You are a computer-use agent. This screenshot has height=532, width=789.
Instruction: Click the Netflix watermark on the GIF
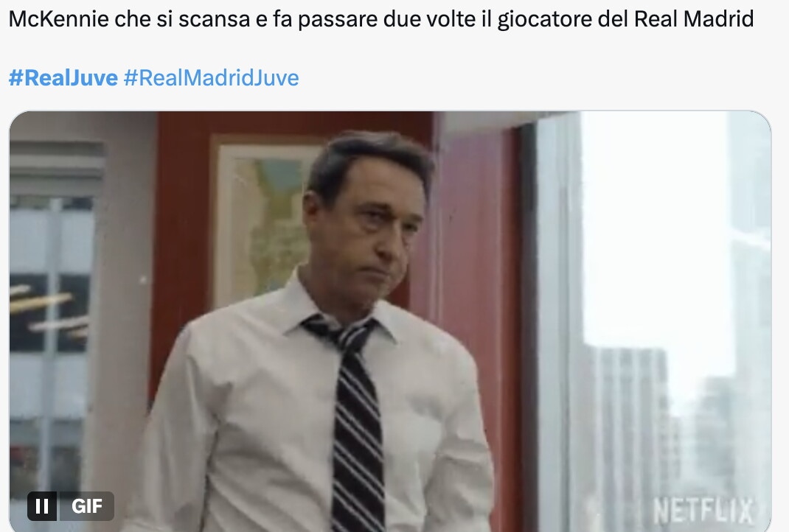(703, 511)
